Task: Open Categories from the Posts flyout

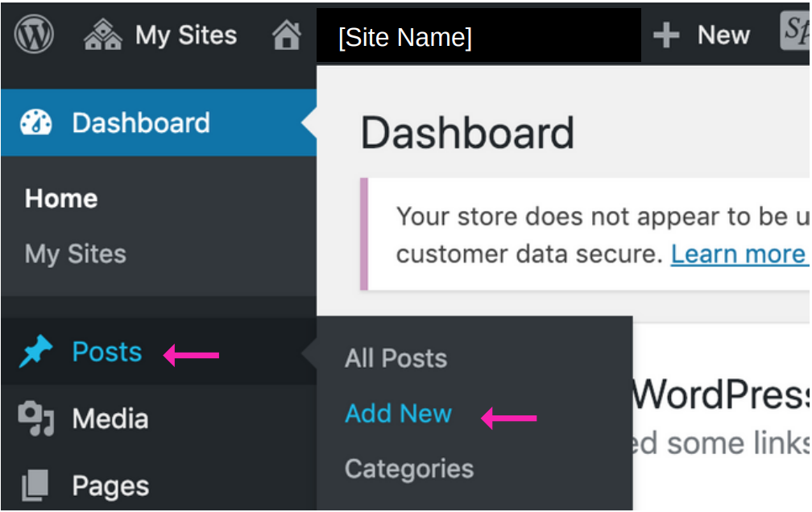Action: tap(409, 469)
